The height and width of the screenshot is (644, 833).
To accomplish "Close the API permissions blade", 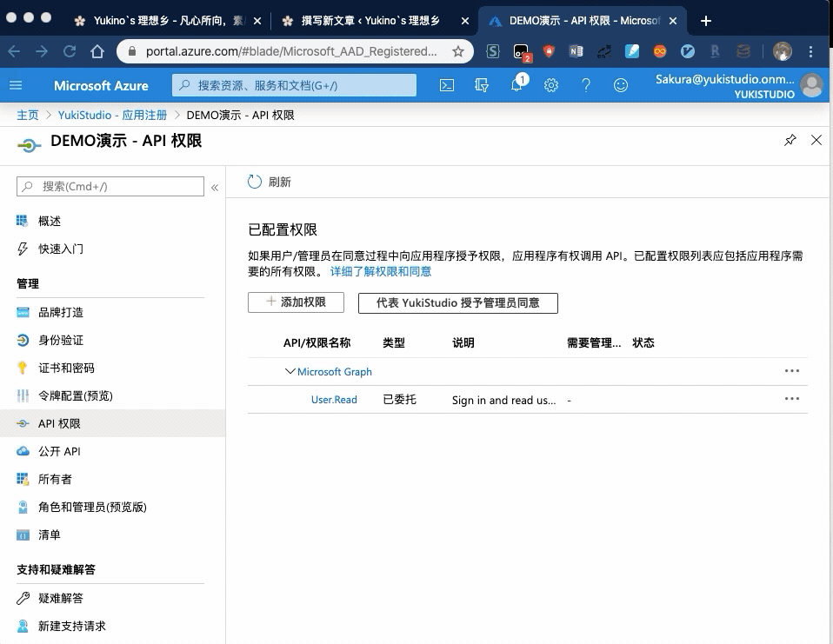I will tap(816, 140).
